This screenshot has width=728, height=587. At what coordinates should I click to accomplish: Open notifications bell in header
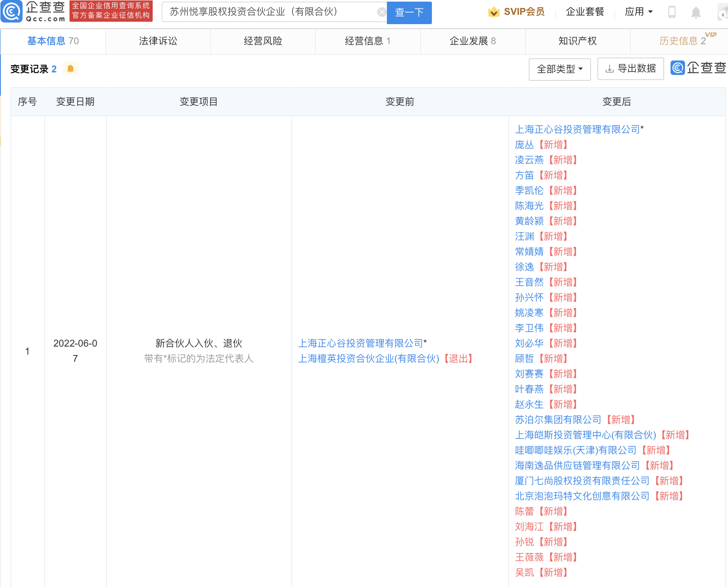pos(696,12)
